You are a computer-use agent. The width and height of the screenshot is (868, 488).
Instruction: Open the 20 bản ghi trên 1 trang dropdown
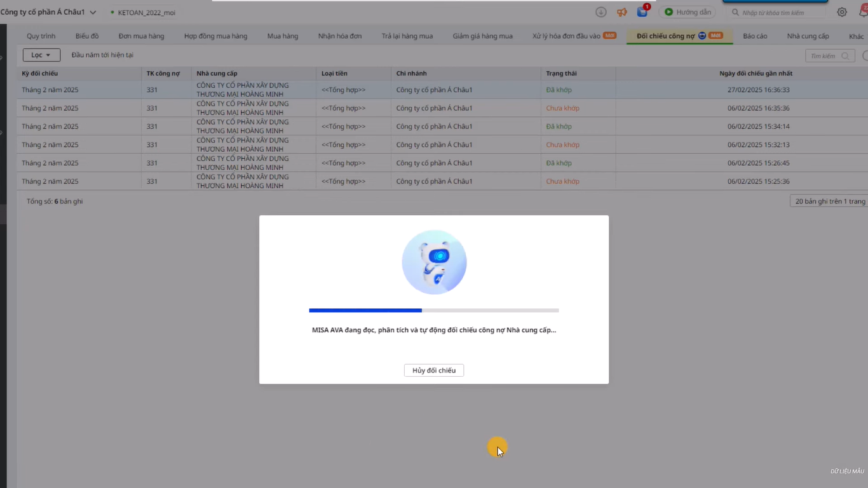(829, 201)
